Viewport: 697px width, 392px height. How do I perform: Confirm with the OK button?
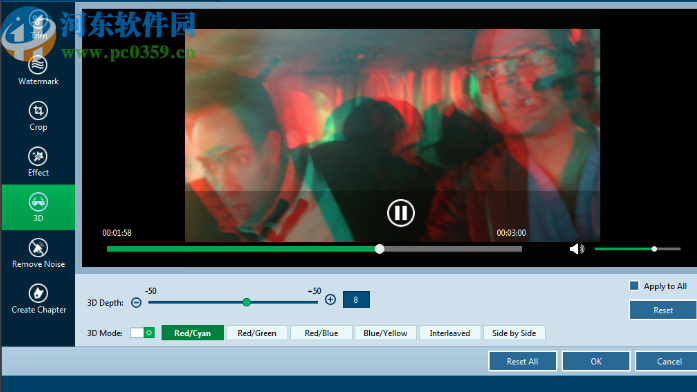pyautogui.click(x=596, y=361)
